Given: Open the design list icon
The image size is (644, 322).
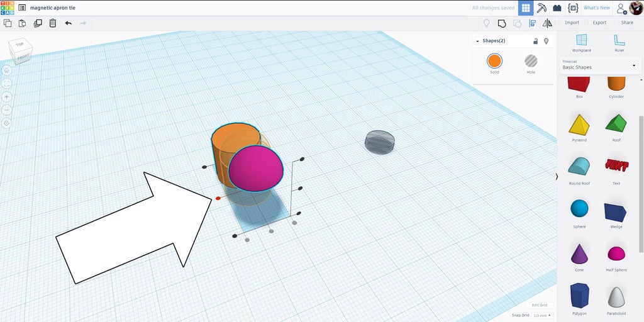Looking at the screenshot, I should 22,8.
